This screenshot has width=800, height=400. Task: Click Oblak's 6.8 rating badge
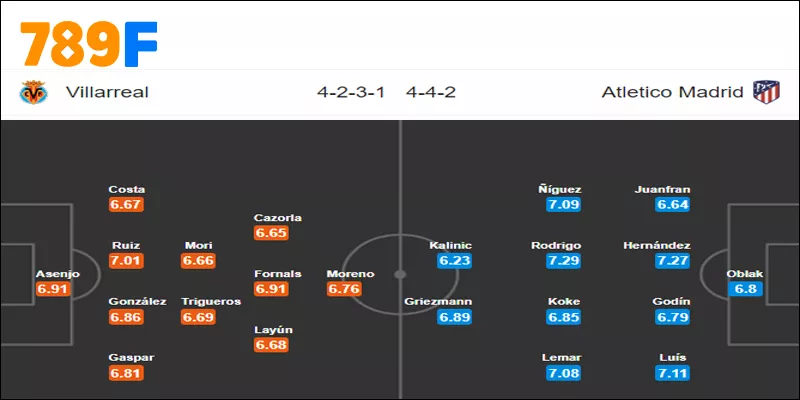[746, 289]
